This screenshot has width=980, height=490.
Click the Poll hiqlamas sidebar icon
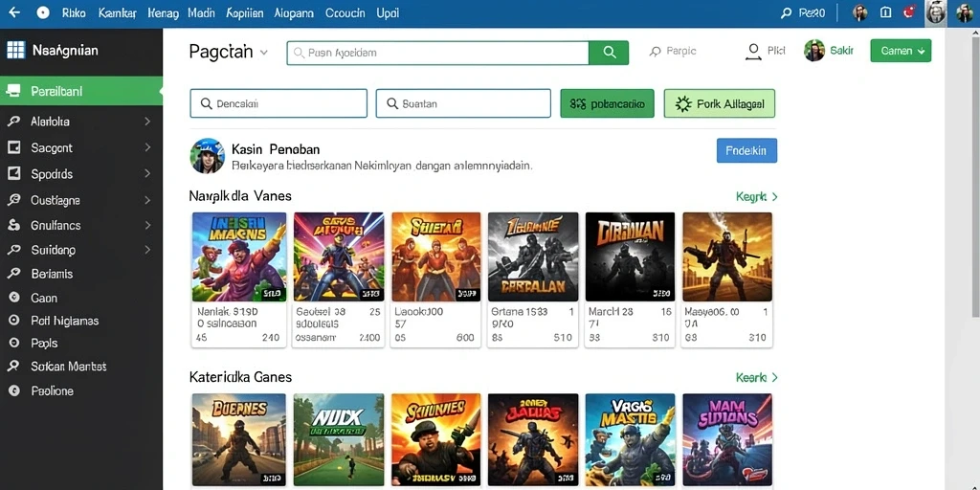13,321
